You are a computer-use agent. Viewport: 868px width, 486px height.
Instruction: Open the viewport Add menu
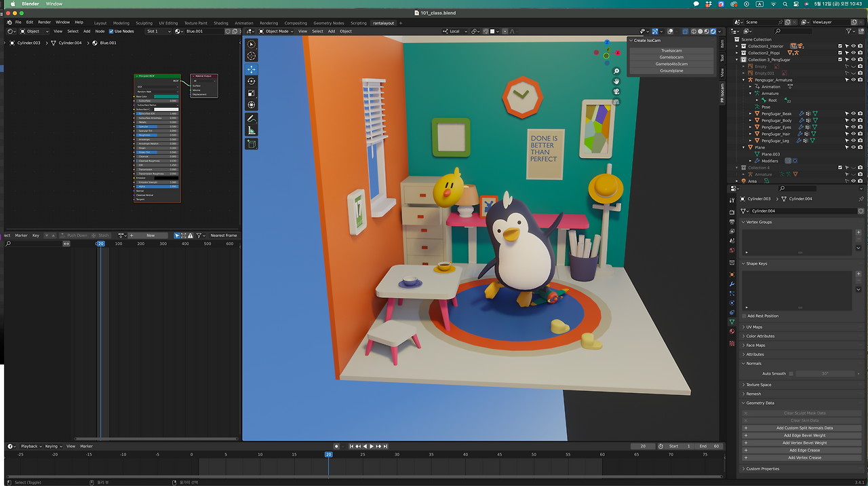pos(332,31)
